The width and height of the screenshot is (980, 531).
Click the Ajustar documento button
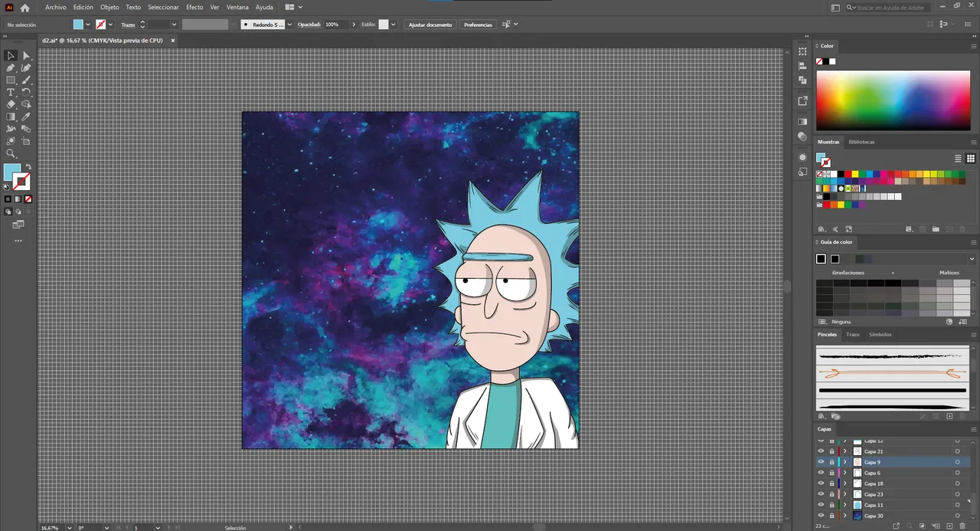[x=430, y=25]
